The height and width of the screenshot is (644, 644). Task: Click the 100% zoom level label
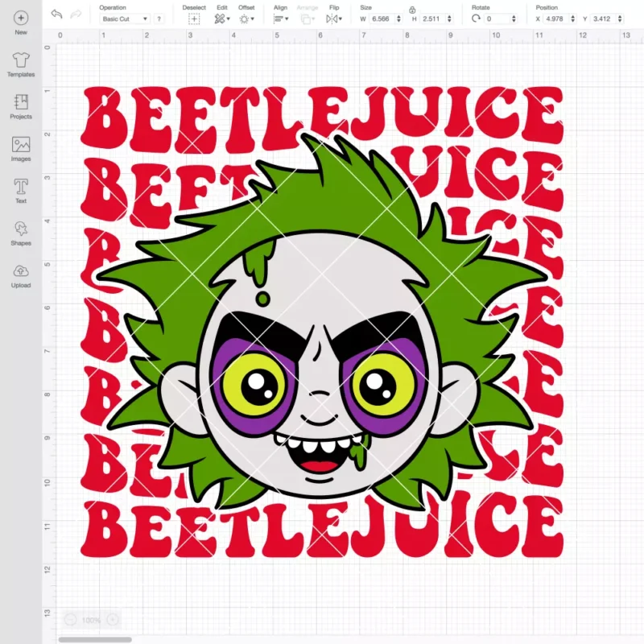coord(92,620)
